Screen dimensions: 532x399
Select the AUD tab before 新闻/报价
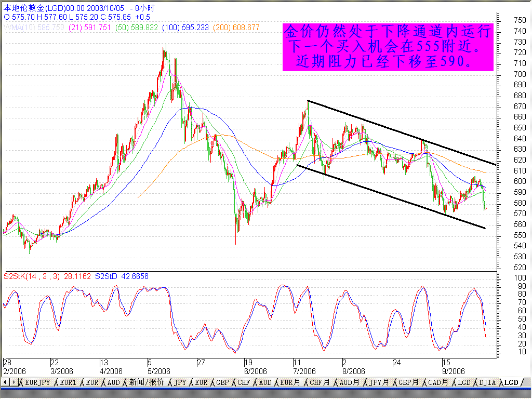pos(113,382)
